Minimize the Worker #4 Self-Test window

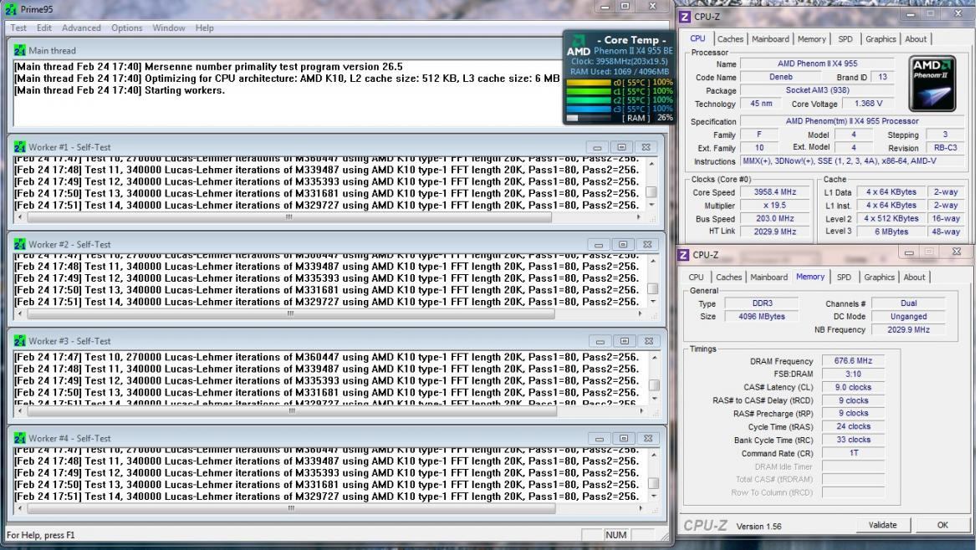(x=600, y=438)
